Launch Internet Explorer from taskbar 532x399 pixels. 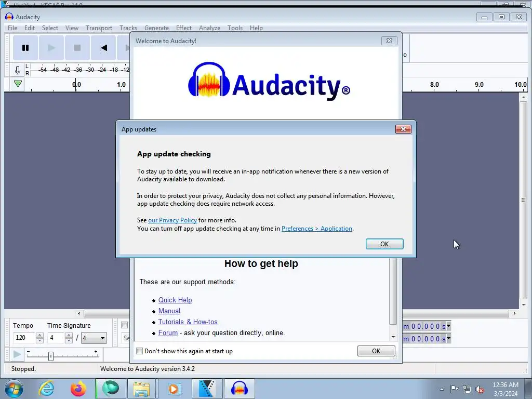click(46, 389)
